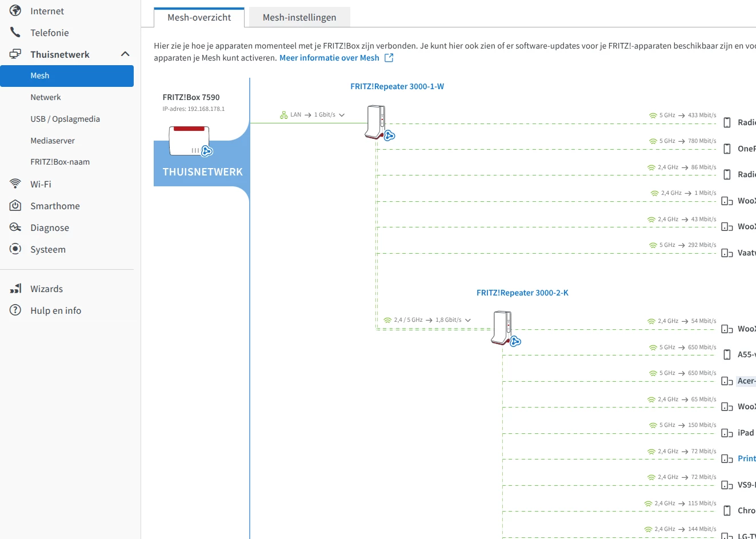Image resolution: width=756 pixels, height=539 pixels.
Task: Click the device icon on the 292 Mbit/s connection
Action: coord(727,253)
